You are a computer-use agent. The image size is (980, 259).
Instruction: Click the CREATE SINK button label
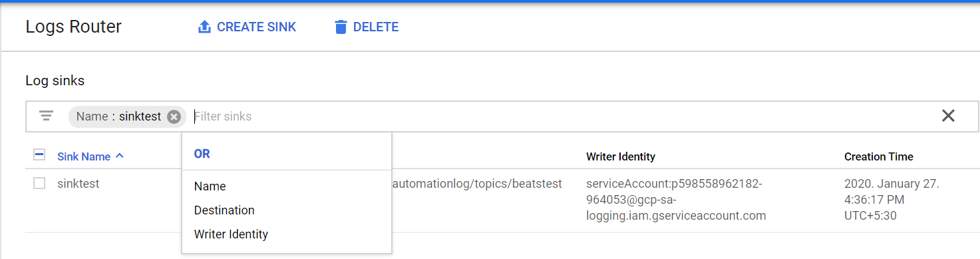257,27
